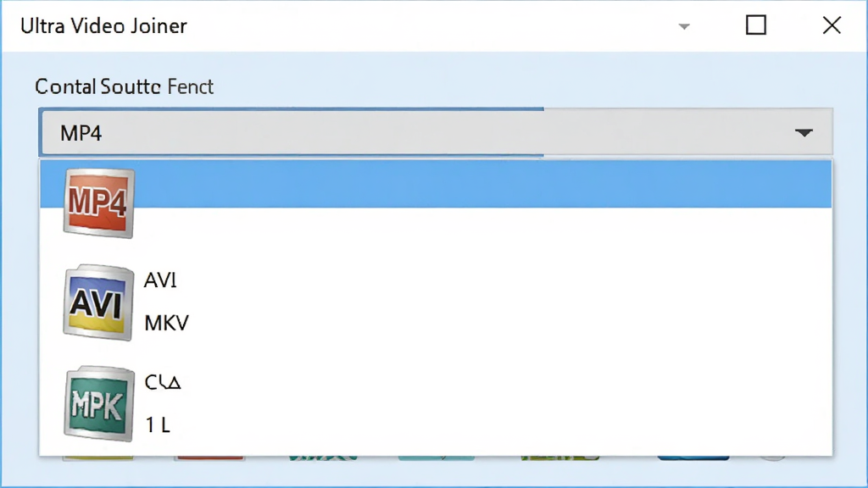Click the gray round icon peeking below list
This screenshot has height=488, width=868.
773,457
